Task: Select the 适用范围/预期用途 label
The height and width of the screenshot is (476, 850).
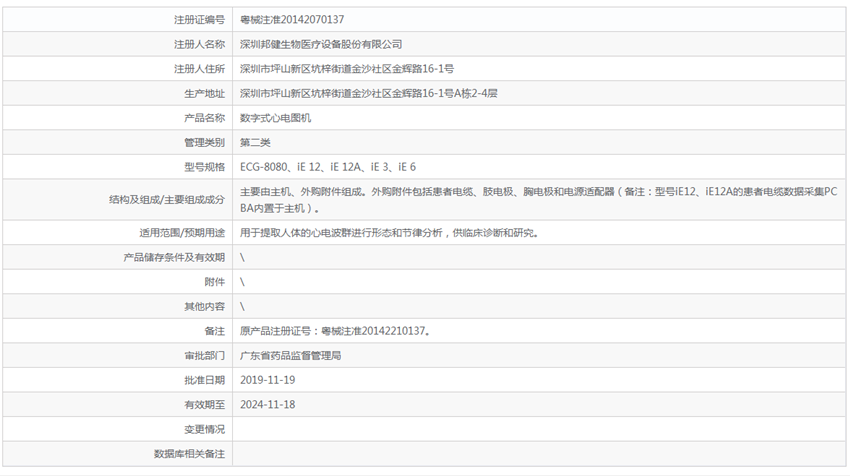Action: pos(182,233)
